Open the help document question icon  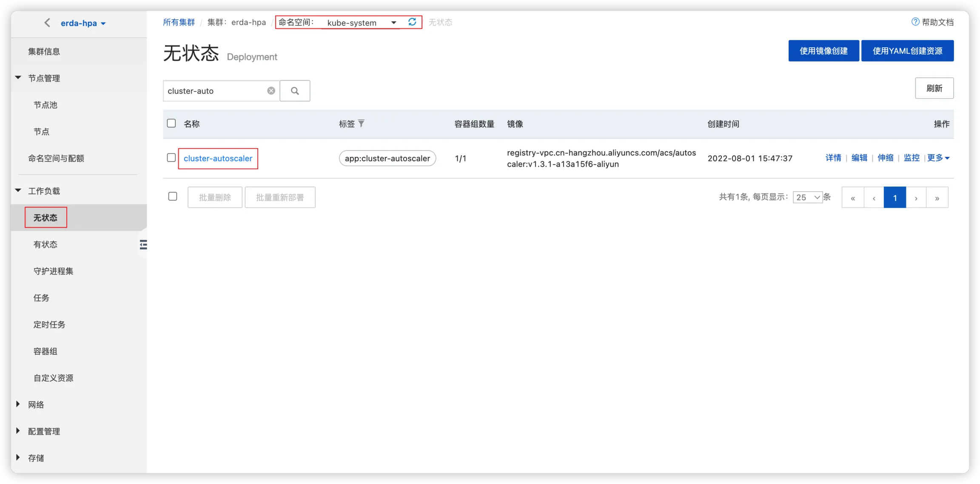click(915, 22)
